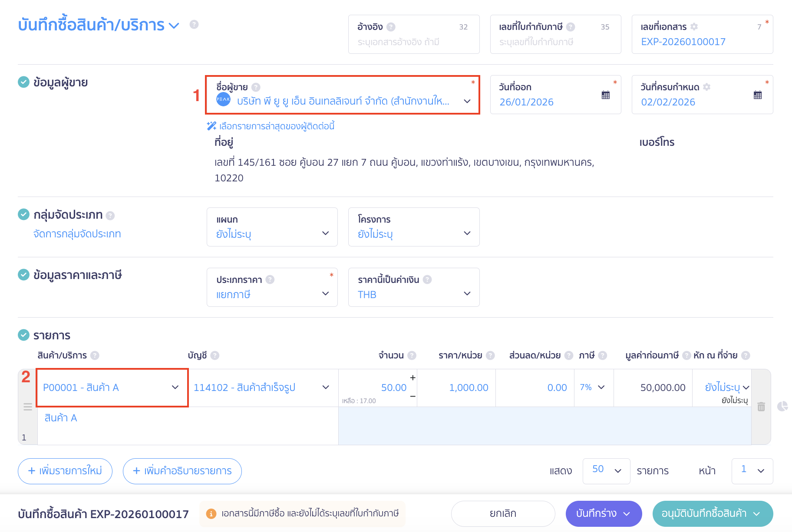Expand the ประเภทราคา dropdown
The width and height of the screenshot is (792, 532).
272,287
